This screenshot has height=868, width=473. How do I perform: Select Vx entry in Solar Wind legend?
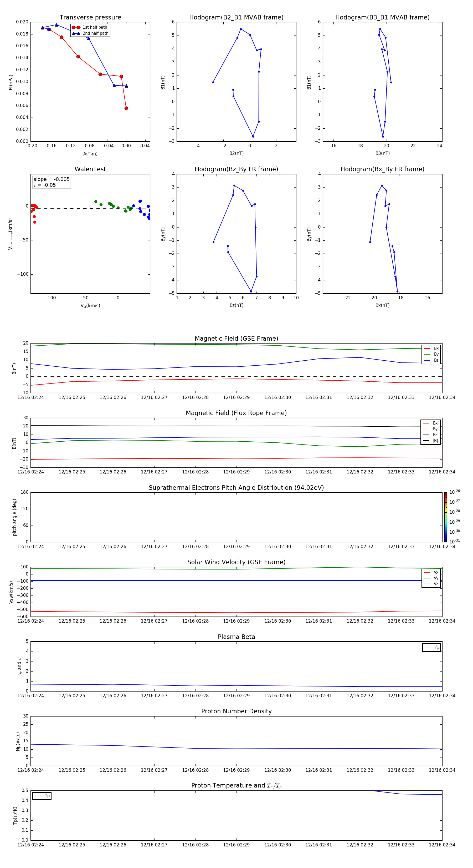pyautogui.click(x=431, y=573)
